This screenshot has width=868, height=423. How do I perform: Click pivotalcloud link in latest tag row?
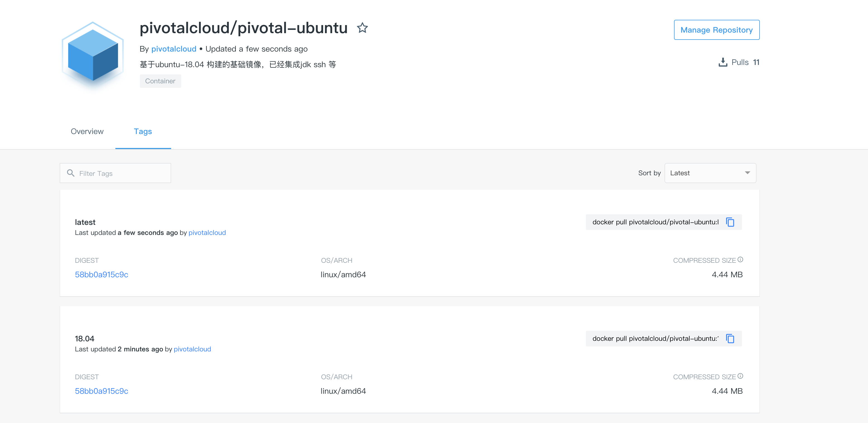pos(207,233)
